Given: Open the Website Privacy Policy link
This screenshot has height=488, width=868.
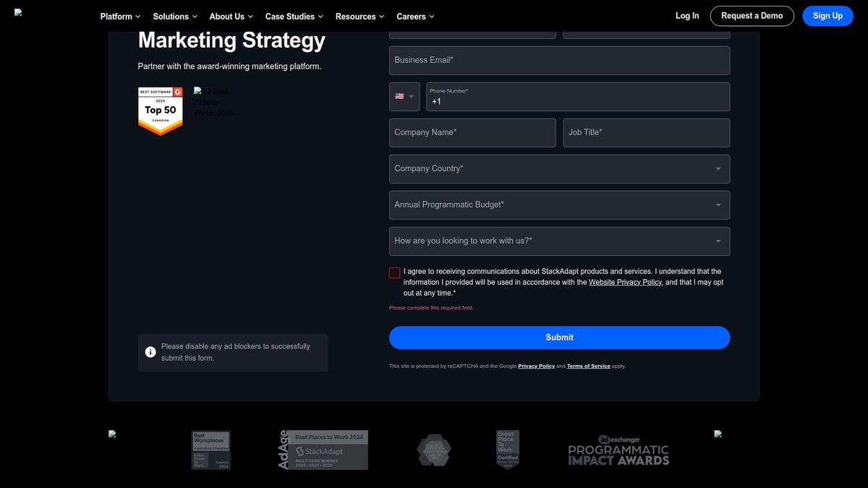Looking at the screenshot, I should (625, 282).
